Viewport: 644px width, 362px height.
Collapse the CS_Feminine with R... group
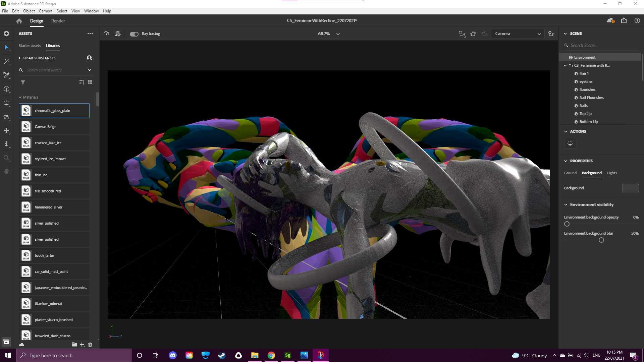click(x=566, y=65)
